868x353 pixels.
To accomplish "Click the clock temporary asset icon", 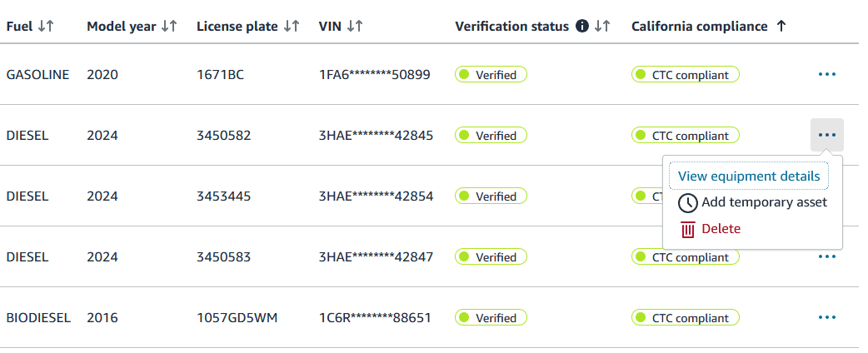I will (688, 203).
